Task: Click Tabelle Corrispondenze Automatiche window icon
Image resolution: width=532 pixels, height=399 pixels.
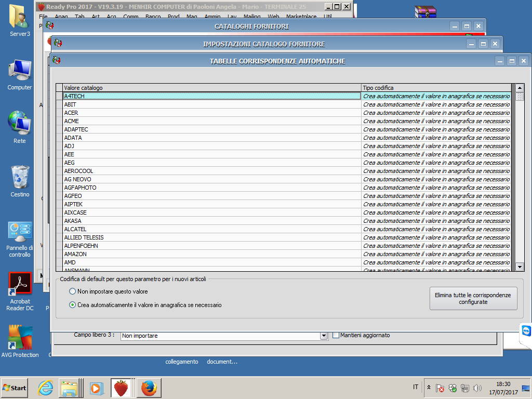Action: (x=57, y=61)
